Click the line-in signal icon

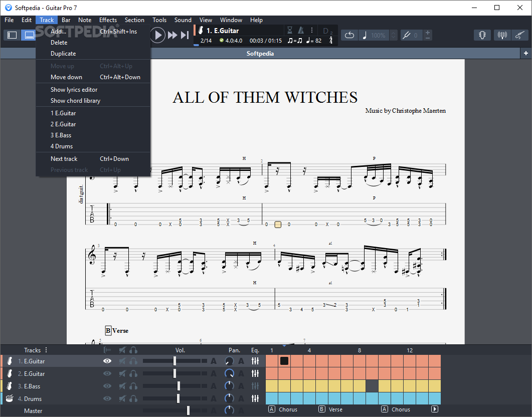(x=502, y=35)
